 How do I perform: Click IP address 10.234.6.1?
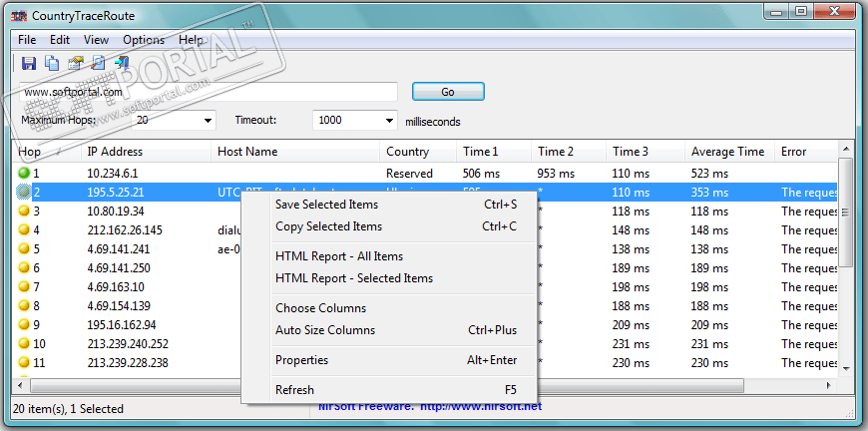coord(113,174)
